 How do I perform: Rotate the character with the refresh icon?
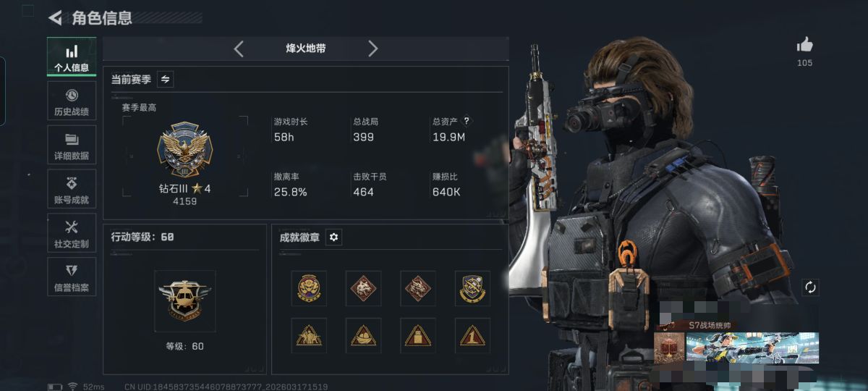pyautogui.click(x=810, y=287)
